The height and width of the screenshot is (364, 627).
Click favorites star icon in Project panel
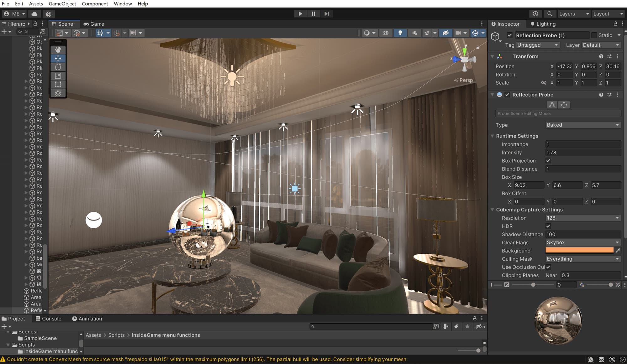coord(467,326)
